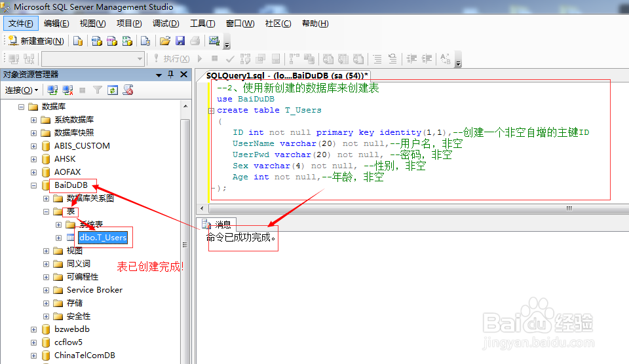Click the Query Options icon
The height and width of the screenshot is (364, 629).
261,59
